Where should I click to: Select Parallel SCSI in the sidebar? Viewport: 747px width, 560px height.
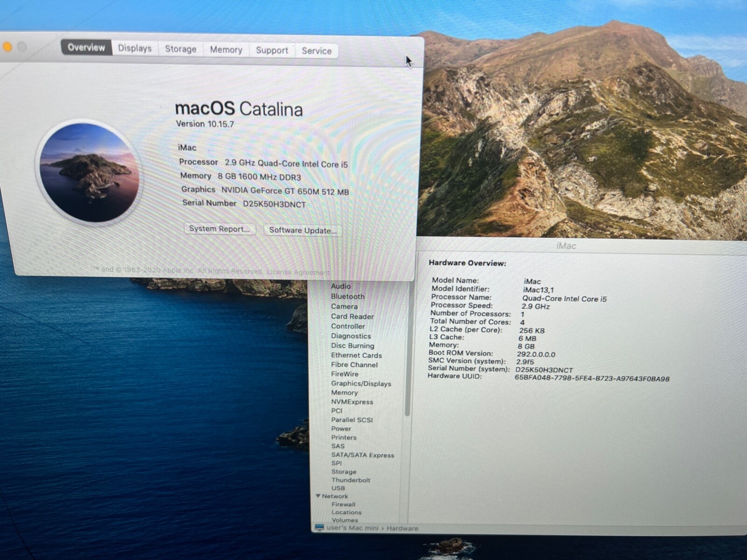[x=352, y=420]
